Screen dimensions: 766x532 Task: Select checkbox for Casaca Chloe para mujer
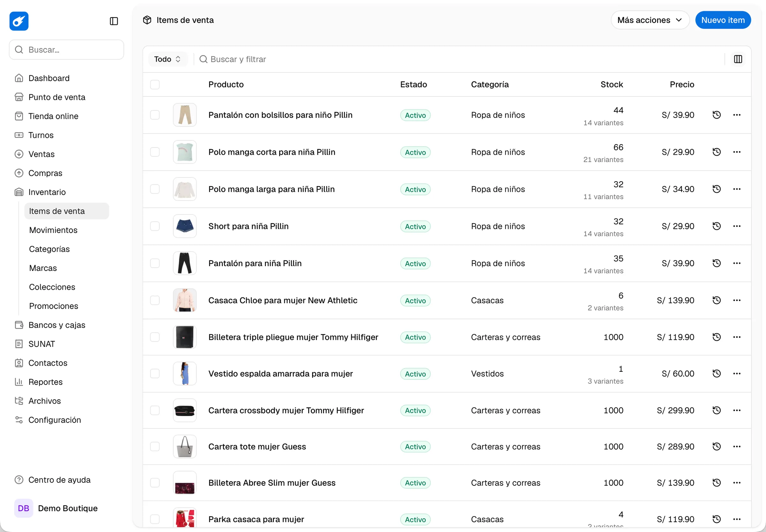[x=155, y=300]
